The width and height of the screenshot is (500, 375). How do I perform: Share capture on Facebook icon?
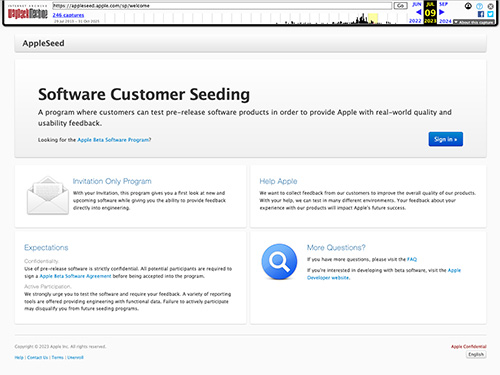(x=481, y=14)
